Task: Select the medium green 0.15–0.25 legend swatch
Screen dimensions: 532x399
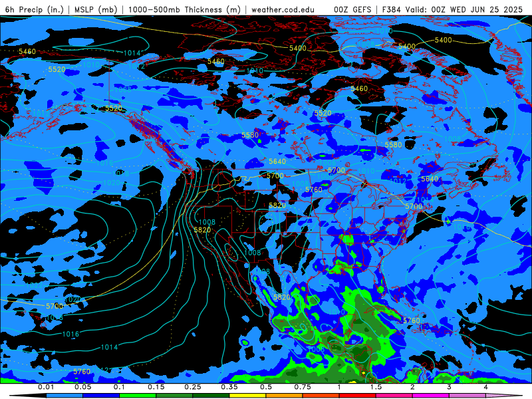Action: (174, 396)
